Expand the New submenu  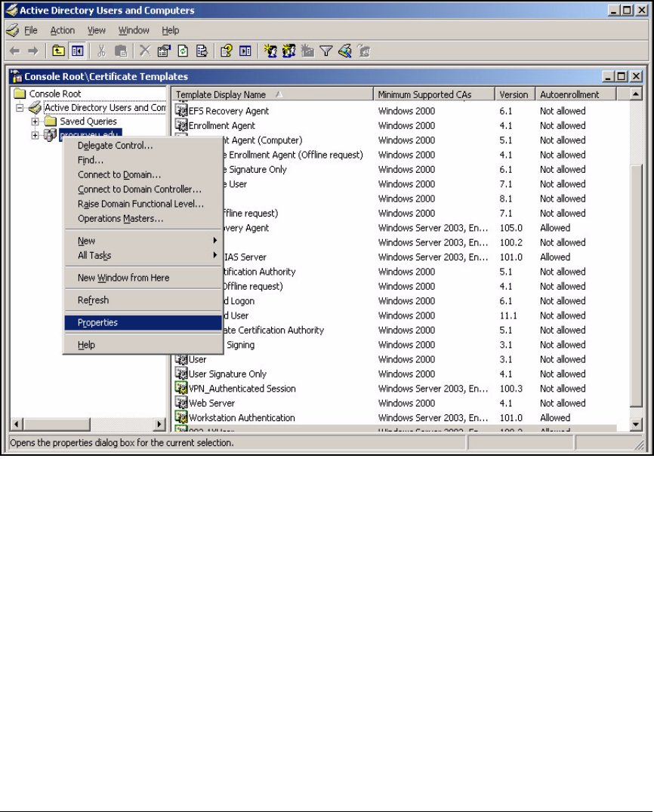click(x=143, y=241)
